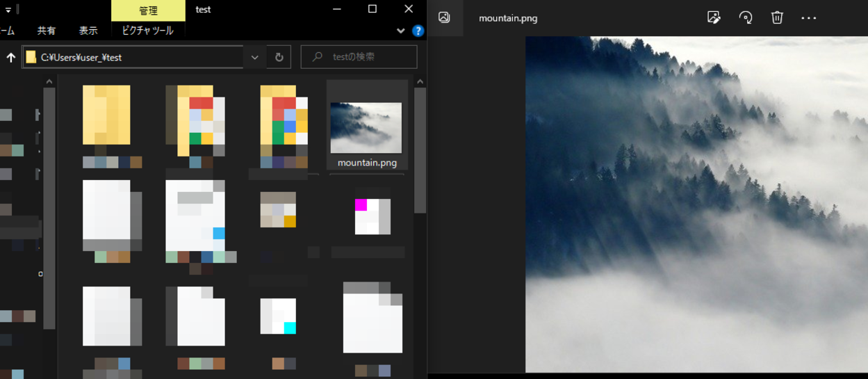Expand the address bar history dropdown
Image resolution: width=868 pixels, height=379 pixels.
[254, 57]
